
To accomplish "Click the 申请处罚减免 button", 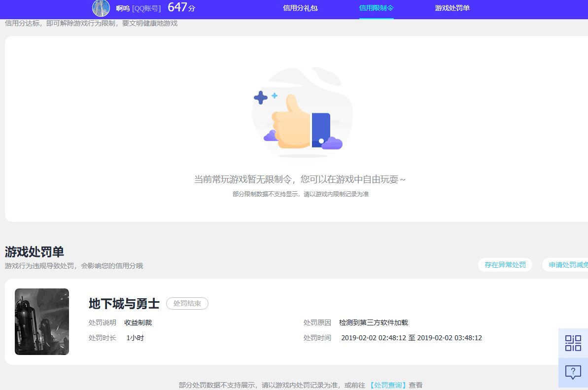I will [567, 265].
